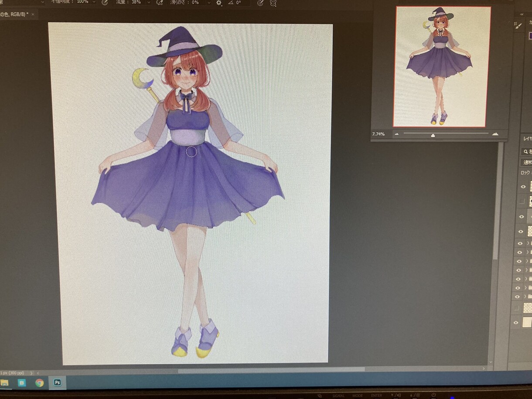This screenshot has width=532, height=399.
Task: Click the canvas vertical scrollbar
Action: pos(497,201)
